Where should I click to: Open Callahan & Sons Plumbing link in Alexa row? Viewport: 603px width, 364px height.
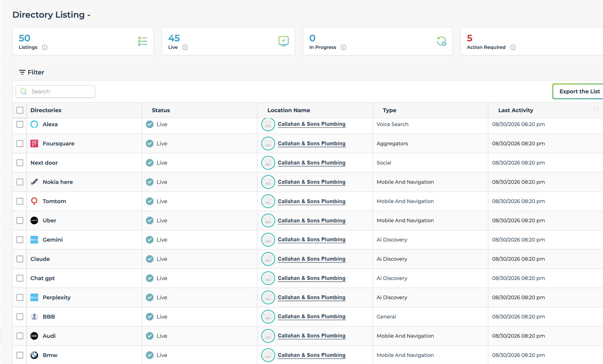pos(311,124)
